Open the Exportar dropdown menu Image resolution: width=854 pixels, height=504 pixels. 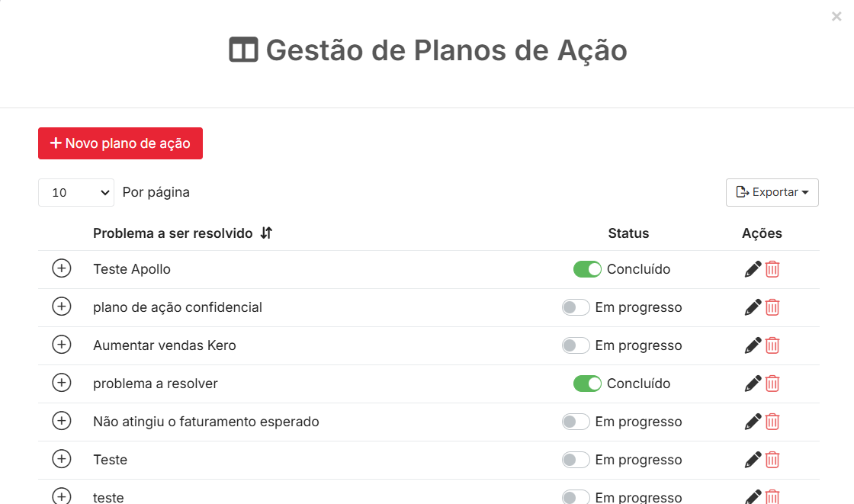(772, 192)
